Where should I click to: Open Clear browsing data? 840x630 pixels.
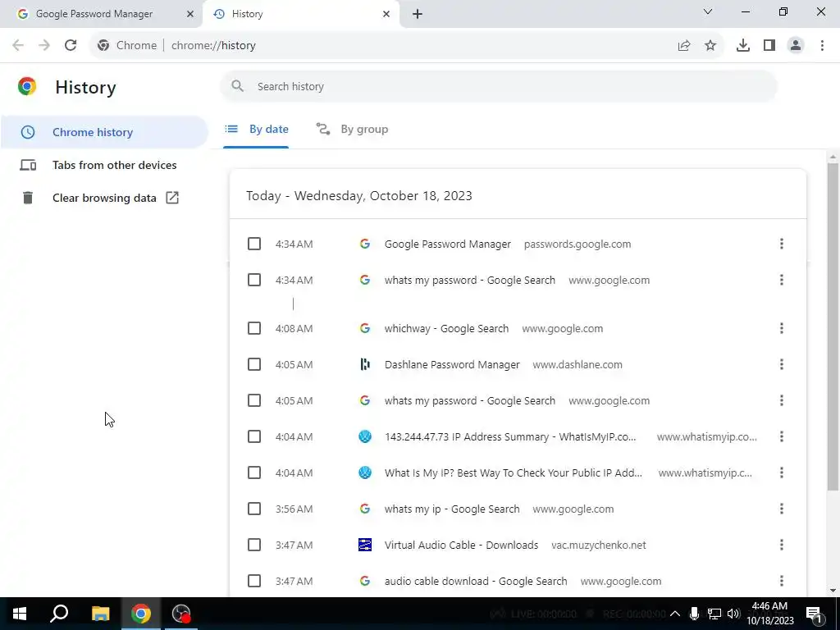click(x=104, y=198)
